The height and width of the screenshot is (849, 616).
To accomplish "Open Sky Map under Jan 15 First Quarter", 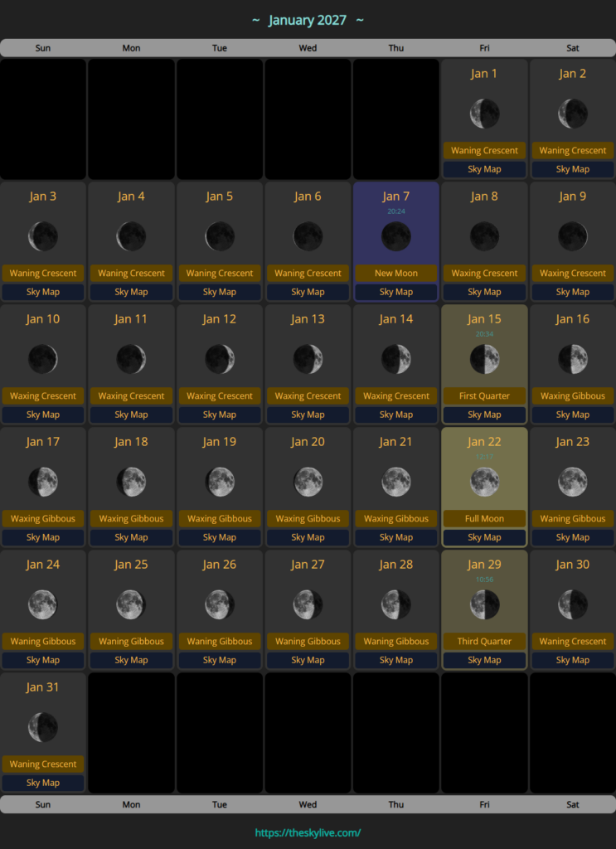I will 484,415.
